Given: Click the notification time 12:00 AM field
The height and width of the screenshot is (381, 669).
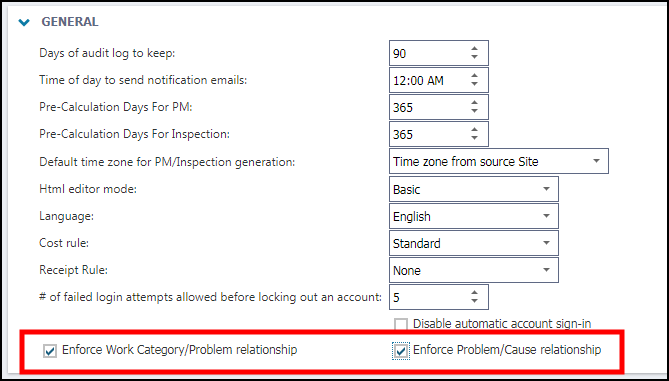Looking at the screenshot, I should (429, 80).
